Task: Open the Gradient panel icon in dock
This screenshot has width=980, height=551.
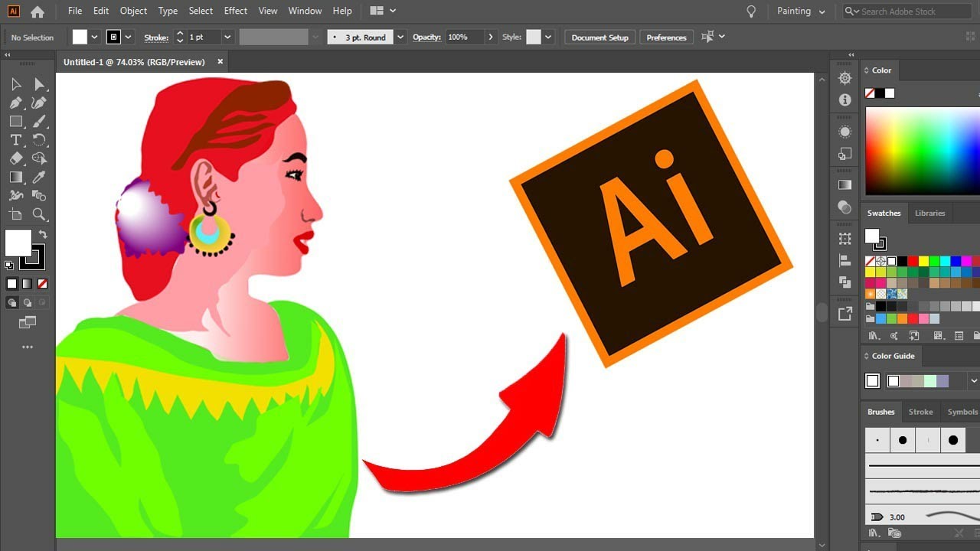Action: coord(845,184)
